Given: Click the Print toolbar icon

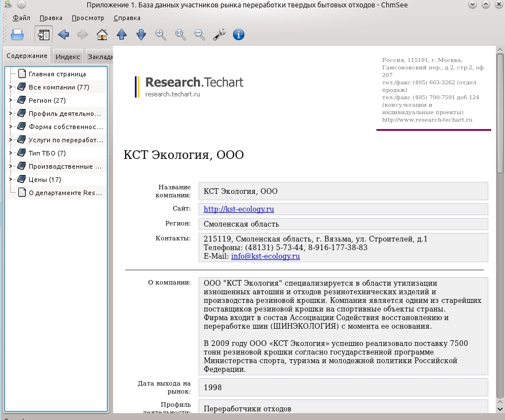Looking at the screenshot, I should [17, 34].
